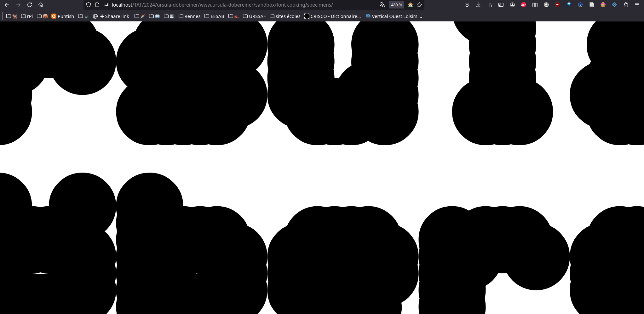Reset the 480 % zoom level
Image resolution: width=644 pixels, height=314 pixels.
(x=396, y=5)
